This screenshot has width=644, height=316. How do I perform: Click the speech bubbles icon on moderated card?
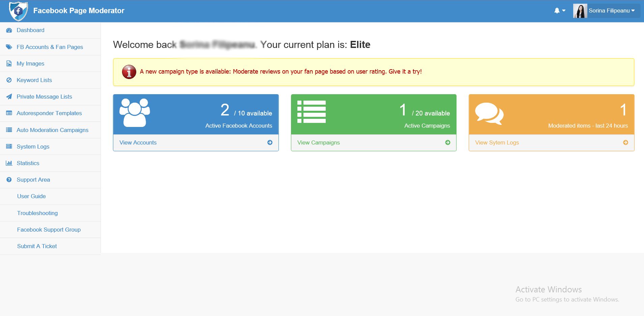pos(489,114)
